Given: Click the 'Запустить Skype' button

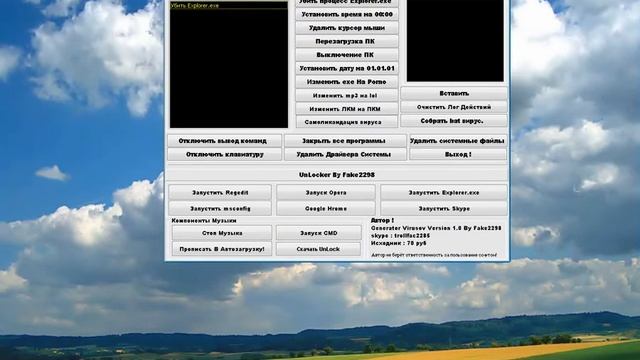Looking at the screenshot, I should (444, 208).
